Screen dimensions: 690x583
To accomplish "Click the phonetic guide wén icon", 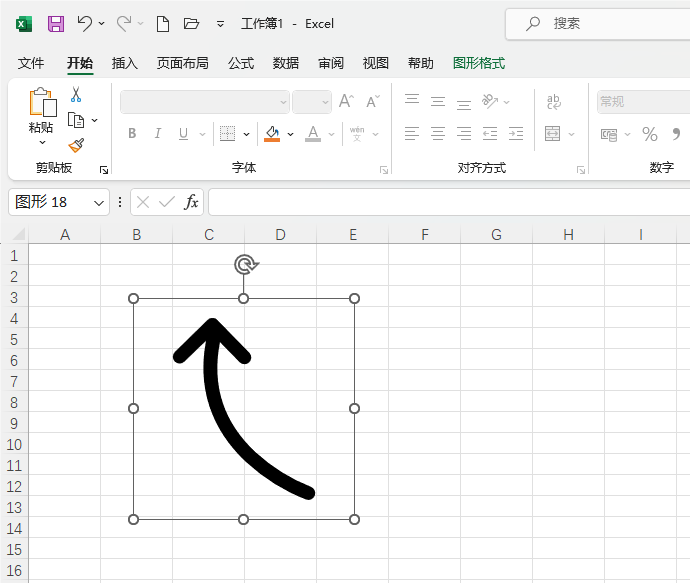I will coord(357,133).
